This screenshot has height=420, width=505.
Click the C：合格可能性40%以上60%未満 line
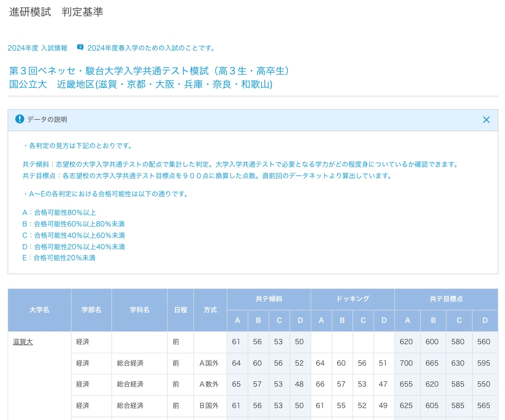point(73,236)
